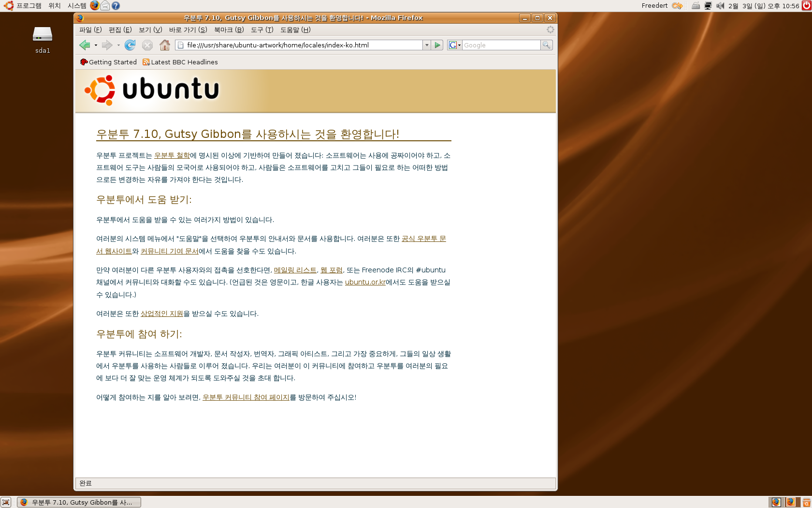
Task: Click the fast user switch icon
Action: (x=677, y=6)
